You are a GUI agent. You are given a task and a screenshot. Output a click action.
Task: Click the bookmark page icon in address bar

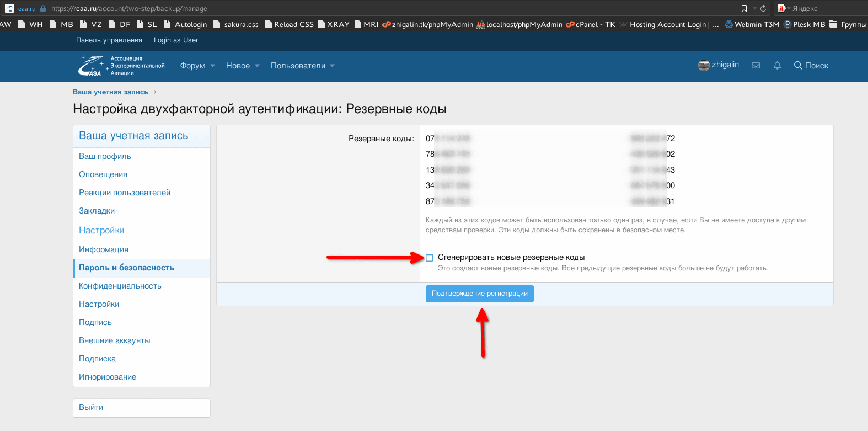tap(744, 8)
